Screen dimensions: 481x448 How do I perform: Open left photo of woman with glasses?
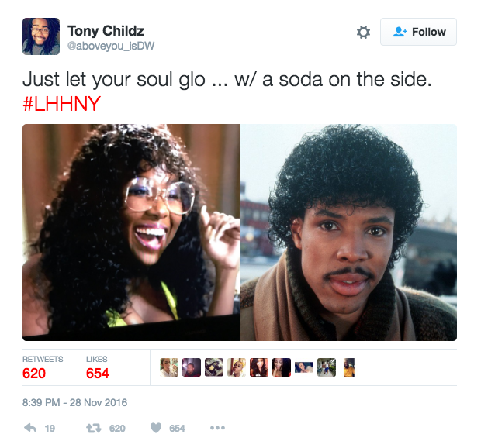[131, 233]
